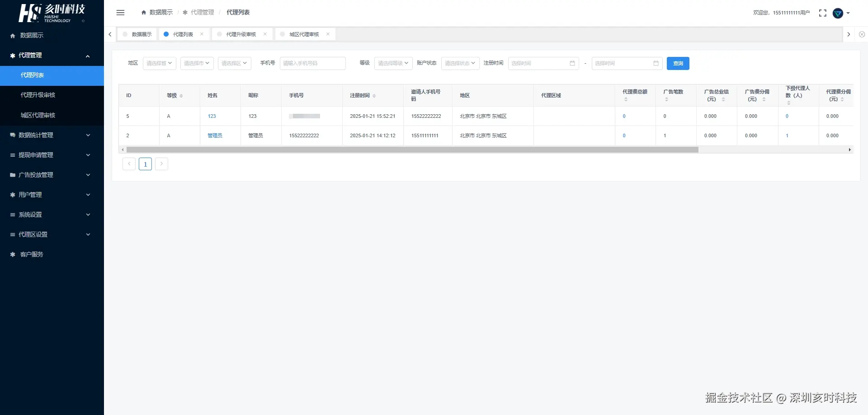Open the 管理员 name link
This screenshot has width=868, height=415.
(x=215, y=135)
